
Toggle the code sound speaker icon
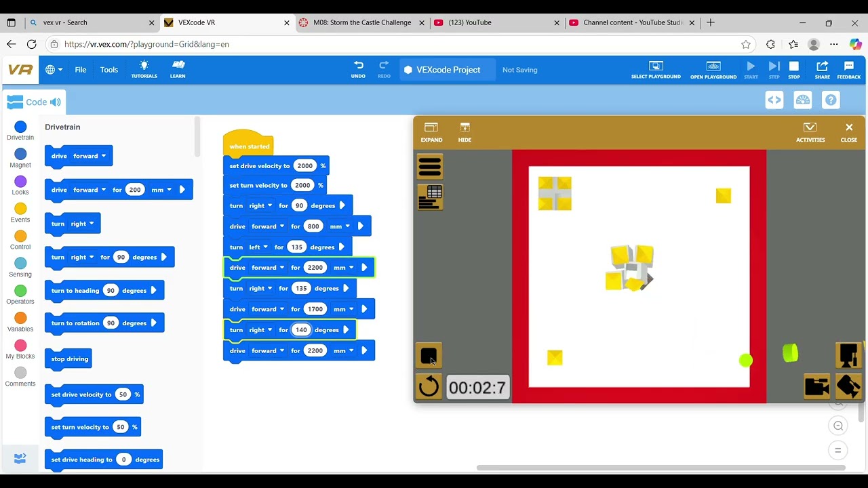pyautogui.click(x=56, y=102)
